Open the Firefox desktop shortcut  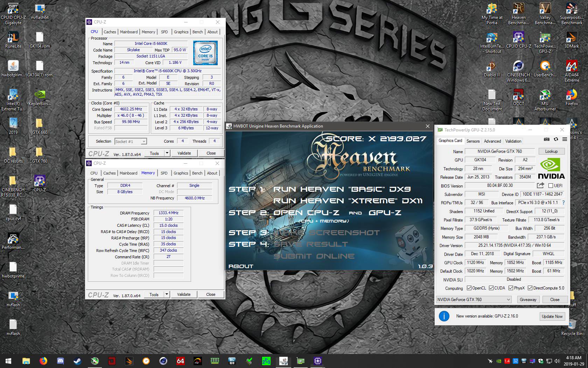click(572, 97)
